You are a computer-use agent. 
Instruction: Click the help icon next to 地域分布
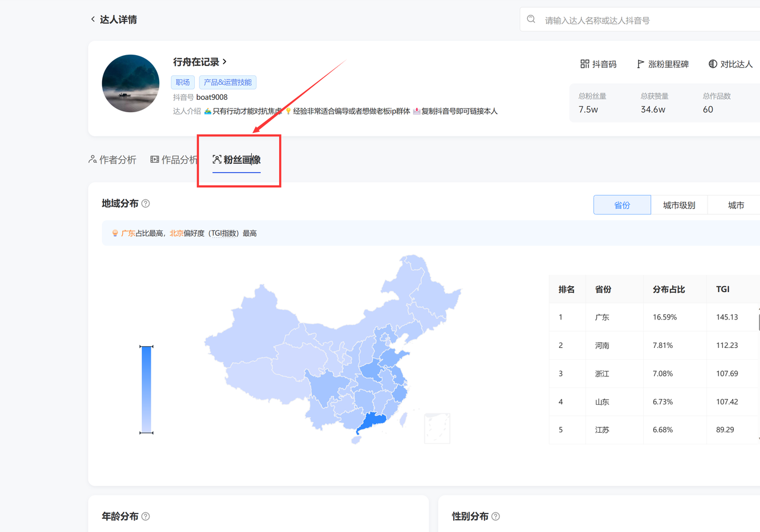point(145,204)
